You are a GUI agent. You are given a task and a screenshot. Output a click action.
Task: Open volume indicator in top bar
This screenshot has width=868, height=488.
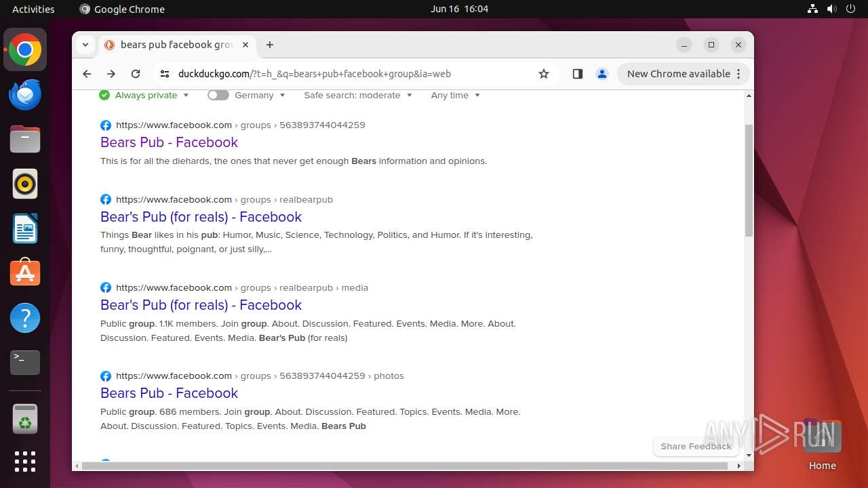[832, 9]
